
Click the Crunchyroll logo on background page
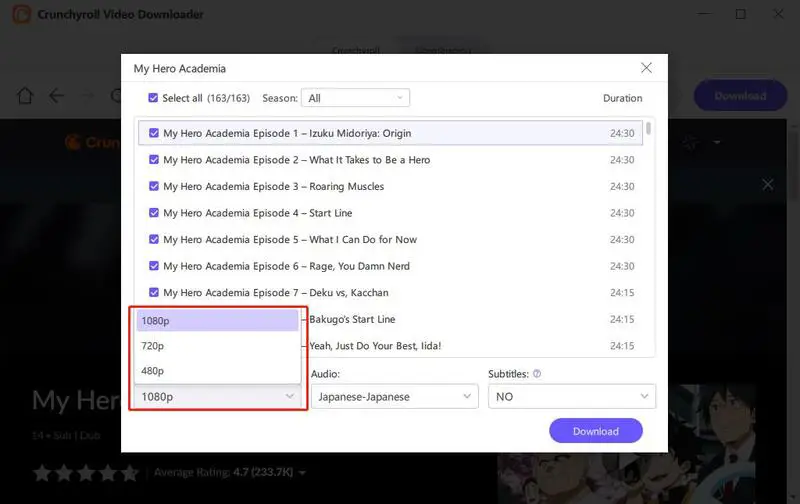click(x=93, y=142)
